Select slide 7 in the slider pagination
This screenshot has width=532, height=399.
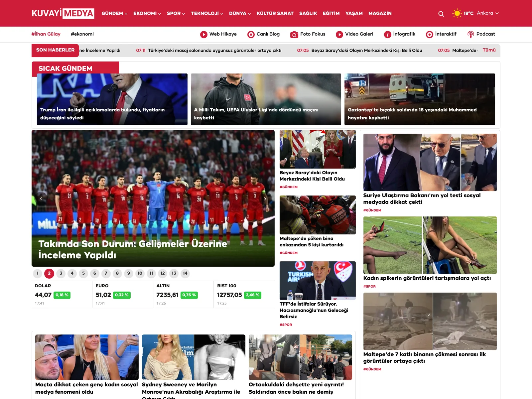pyautogui.click(x=106, y=273)
